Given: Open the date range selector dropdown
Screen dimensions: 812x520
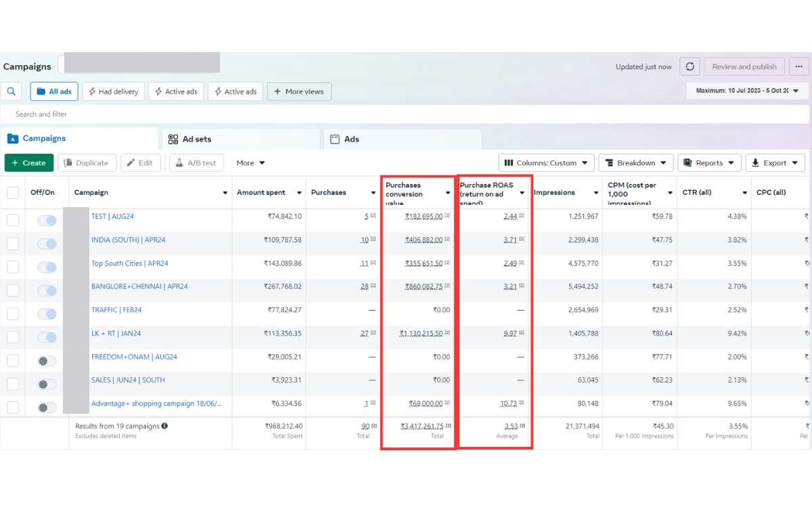Looking at the screenshot, I should click(747, 91).
